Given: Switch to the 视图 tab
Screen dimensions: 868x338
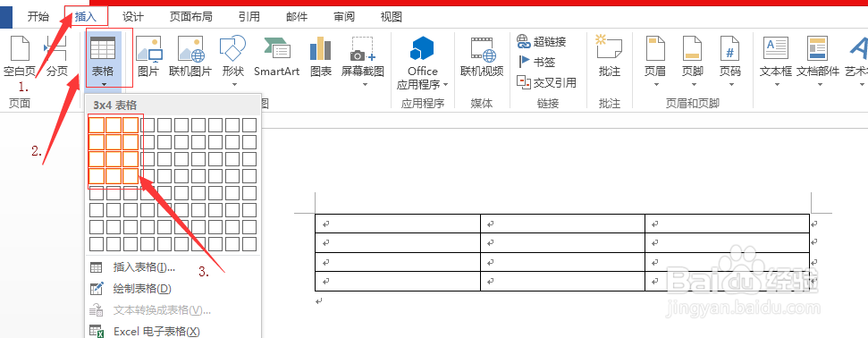Looking at the screenshot, I should [392, 17].
